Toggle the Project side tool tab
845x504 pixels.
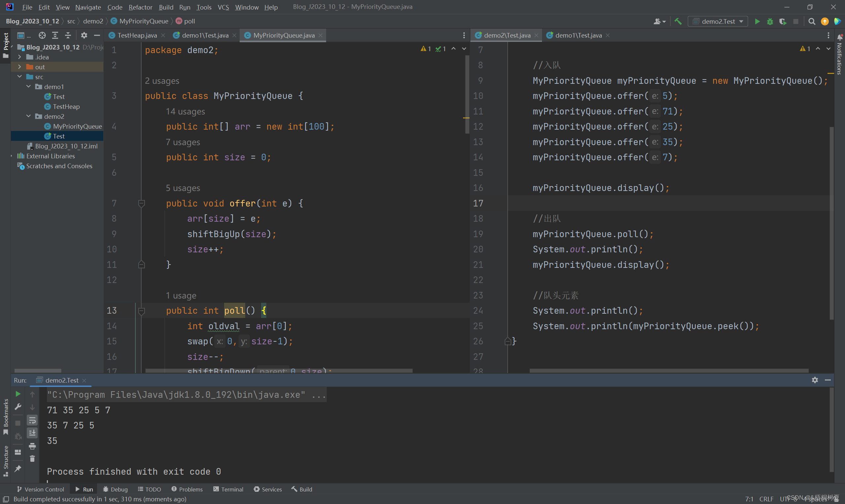(x=5, y=45)
